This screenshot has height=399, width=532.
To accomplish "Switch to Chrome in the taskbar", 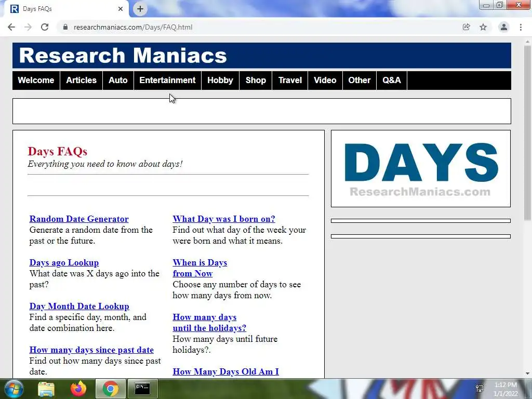I will pyautogui.click(x=110, y=389).
